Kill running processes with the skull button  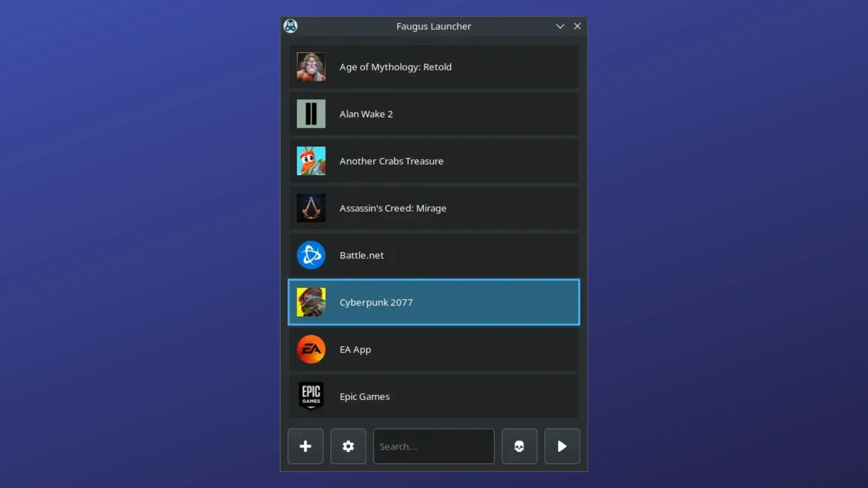[x=519, y=446]
